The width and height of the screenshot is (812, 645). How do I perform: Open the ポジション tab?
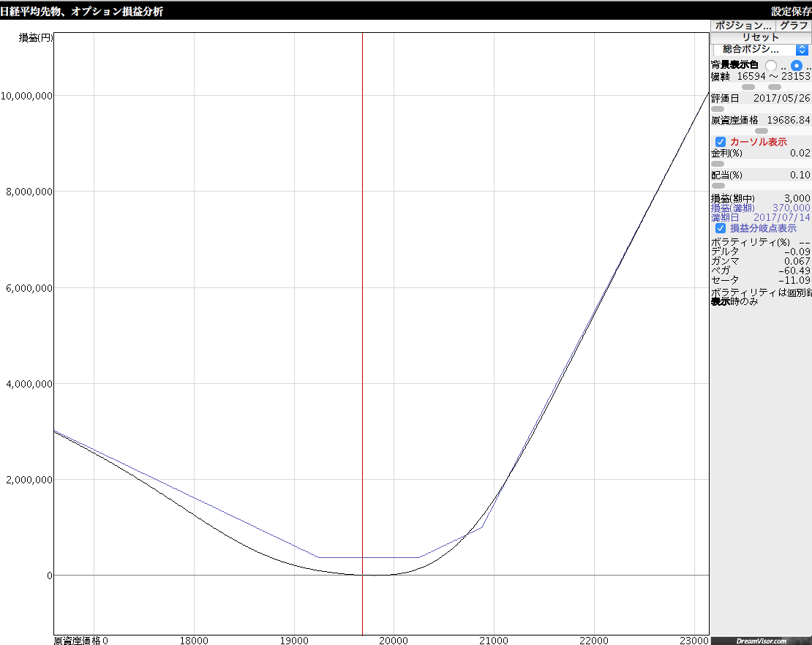point(743,25)
